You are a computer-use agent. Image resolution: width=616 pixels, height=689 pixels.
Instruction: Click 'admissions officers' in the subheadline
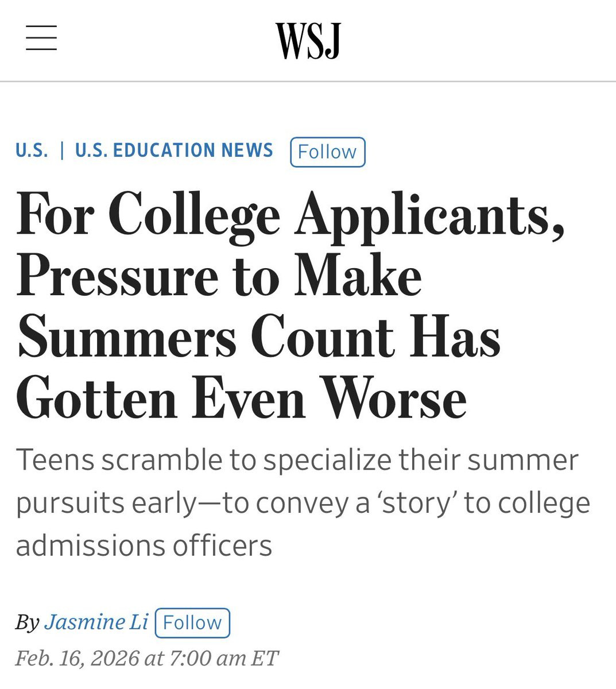[144, 545]
